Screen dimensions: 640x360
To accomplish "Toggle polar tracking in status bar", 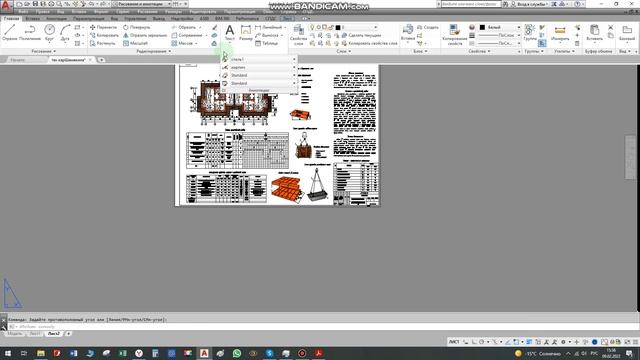I will click(482, 342).
